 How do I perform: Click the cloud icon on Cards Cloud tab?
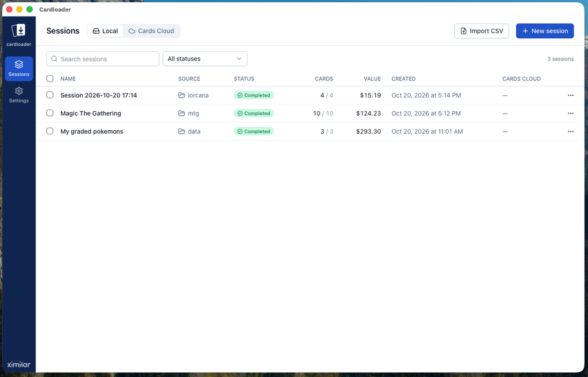[x=131, y=31]
